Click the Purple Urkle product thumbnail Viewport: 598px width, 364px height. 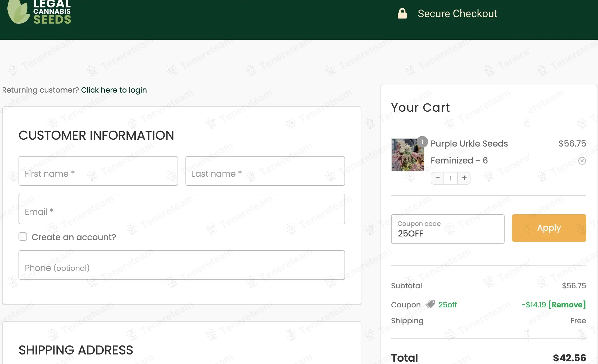pos(407,154)
